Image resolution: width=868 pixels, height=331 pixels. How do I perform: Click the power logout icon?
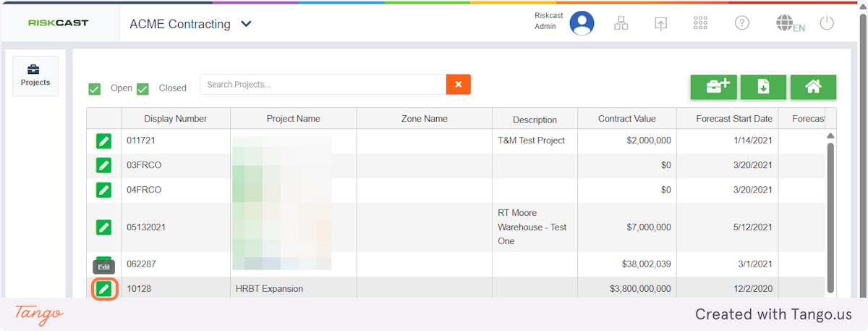click(x=827, y=23)
